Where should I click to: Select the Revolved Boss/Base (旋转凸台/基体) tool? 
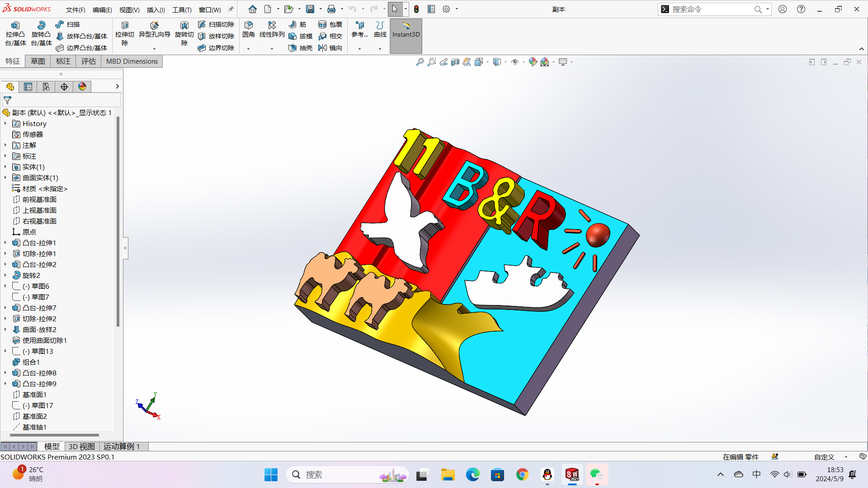pyautogui.click(x=41, y=33)
